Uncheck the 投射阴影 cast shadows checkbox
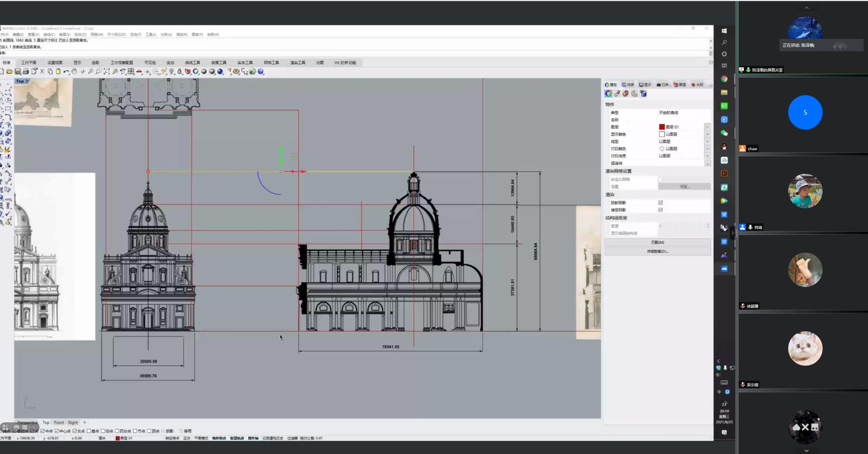 click(x=660, y=203)
